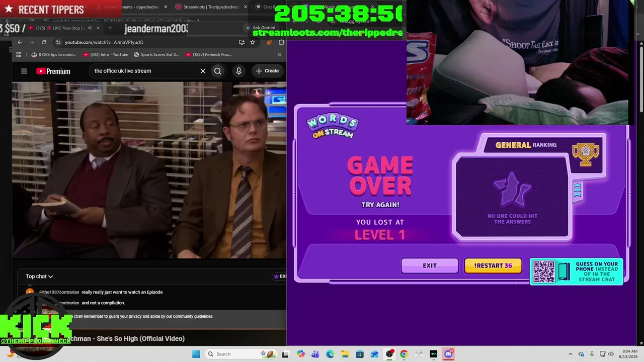
Task: Open the Windows Start menu
Action: pos(196,354)
